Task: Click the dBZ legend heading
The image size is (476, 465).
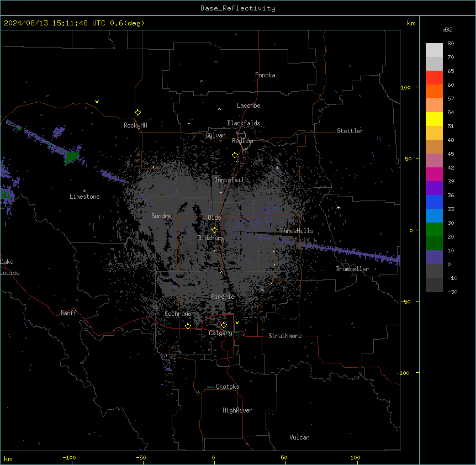Action: pos(447,30)
